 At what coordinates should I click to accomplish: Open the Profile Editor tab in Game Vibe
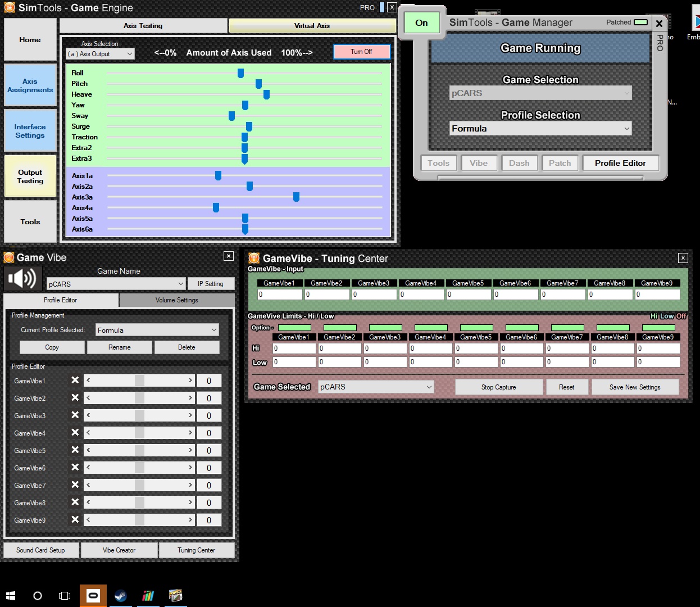pyautogui.click(x=61, y=300)
